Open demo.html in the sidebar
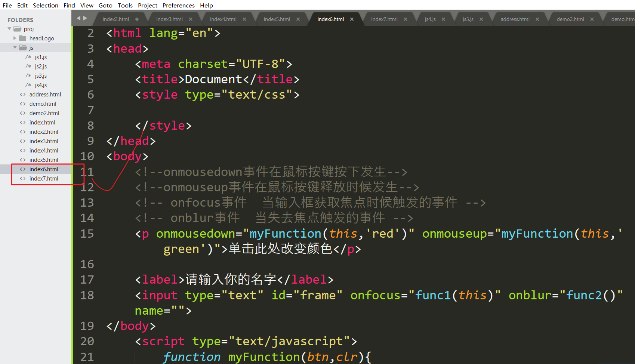 43,104
